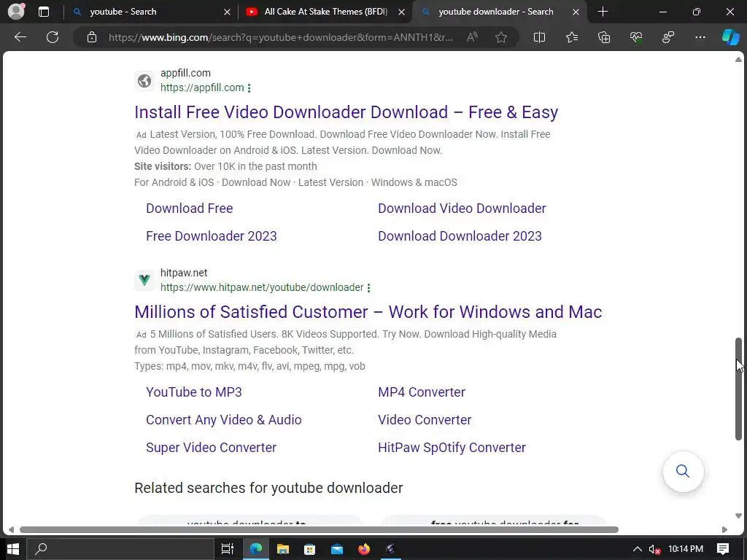The image size is (747, 560).
Task: Open Task View on taskbar
Action: 228,549
